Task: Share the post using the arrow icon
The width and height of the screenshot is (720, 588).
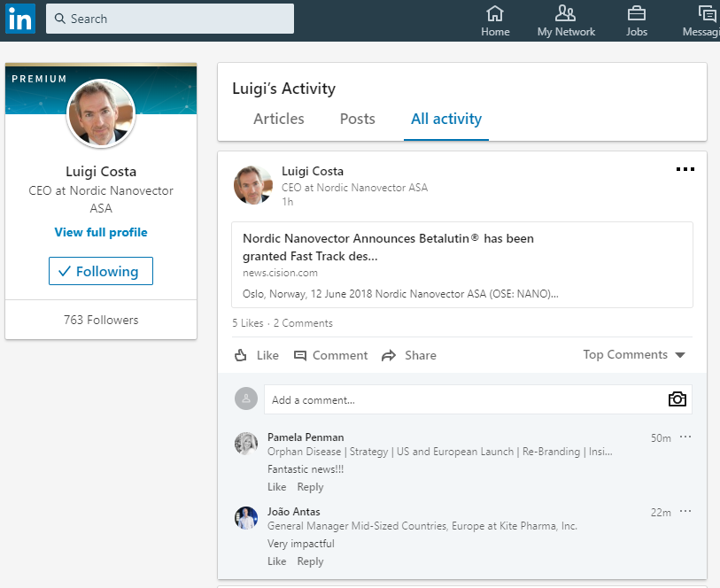Action: tap(389, 356)
